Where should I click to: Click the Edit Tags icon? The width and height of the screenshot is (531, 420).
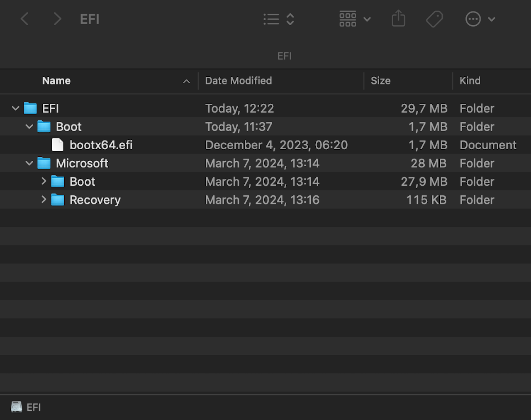pos(434,19)
